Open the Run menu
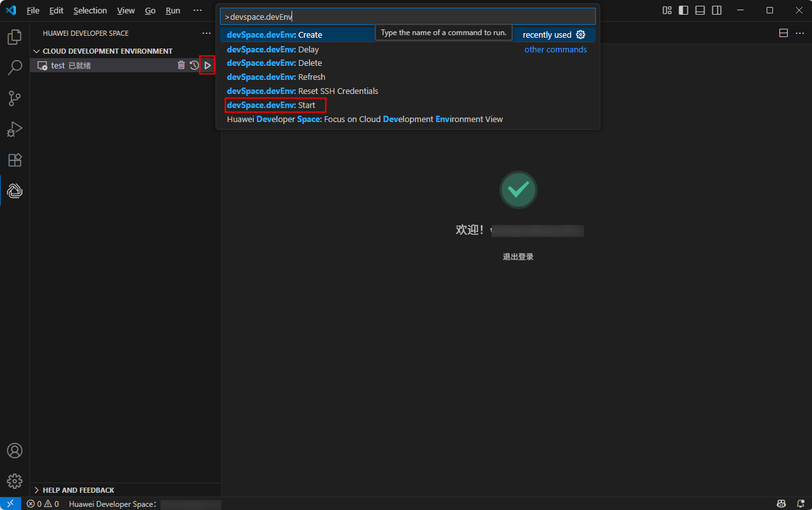812x510 pixels. point(173,10)
